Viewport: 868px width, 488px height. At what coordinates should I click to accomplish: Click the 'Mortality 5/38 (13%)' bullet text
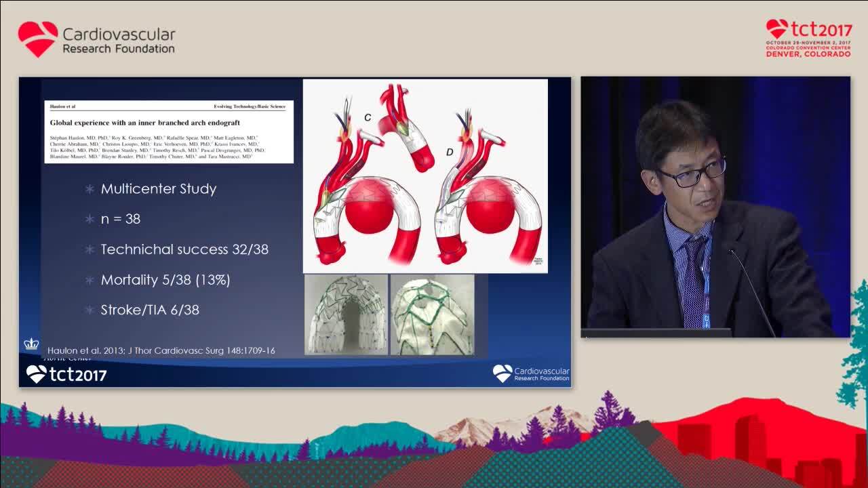(165, 279)
